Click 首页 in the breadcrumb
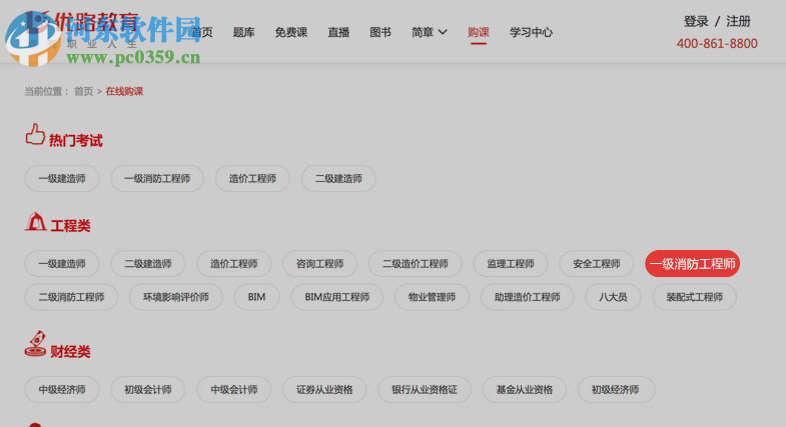The width and height of the screenshot is (786, 427). pyautogui.click(x=84, y=91)
